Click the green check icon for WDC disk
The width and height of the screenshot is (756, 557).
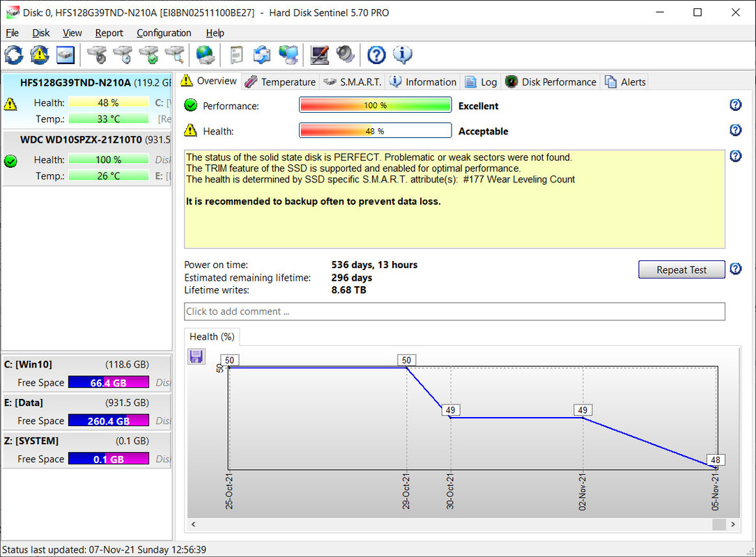click(x=10, y=161)
